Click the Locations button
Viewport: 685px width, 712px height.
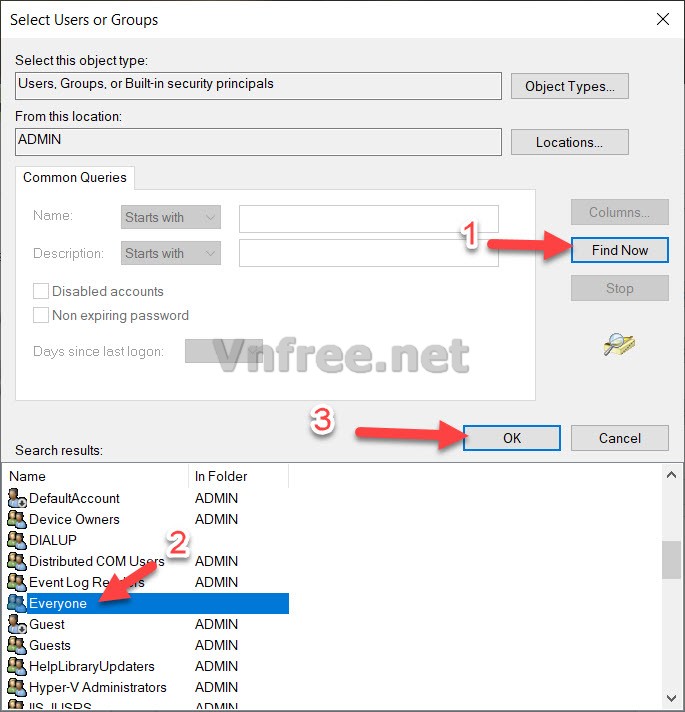(570, 142)
